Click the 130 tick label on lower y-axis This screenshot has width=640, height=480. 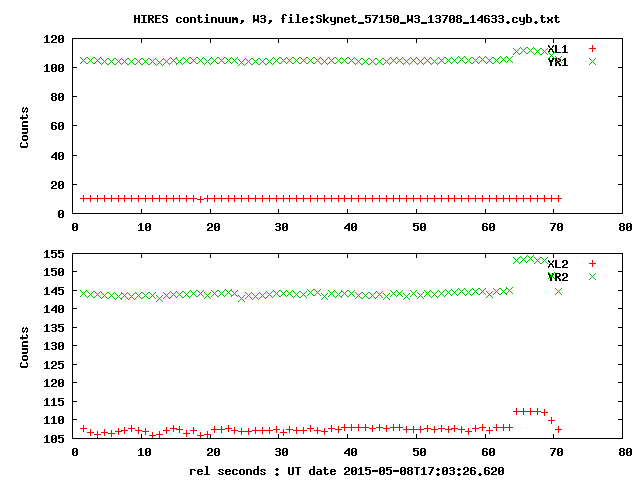click(x=54, y=346)
